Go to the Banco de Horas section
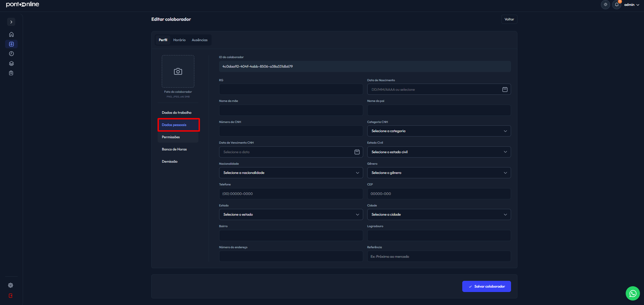The width and height of the screenshot is (644, 305). coord(178,149)
